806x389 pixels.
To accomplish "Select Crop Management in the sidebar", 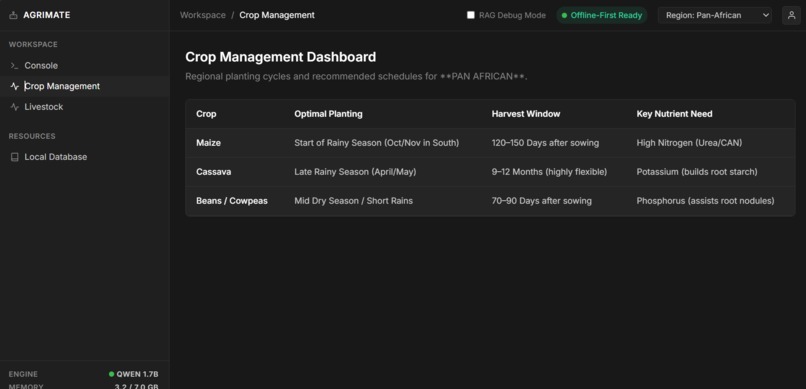I will tap(85, 86).
